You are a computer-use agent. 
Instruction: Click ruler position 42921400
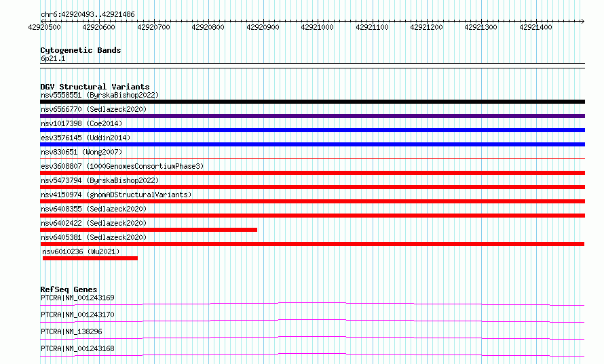tap(536, 27)
